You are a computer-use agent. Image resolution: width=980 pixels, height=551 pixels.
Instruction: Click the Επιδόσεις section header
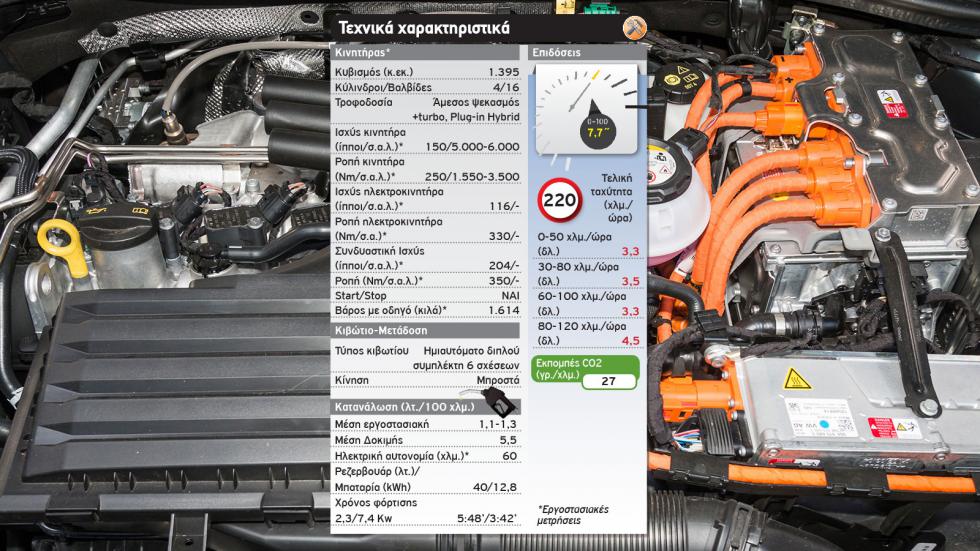coord(587,52)
